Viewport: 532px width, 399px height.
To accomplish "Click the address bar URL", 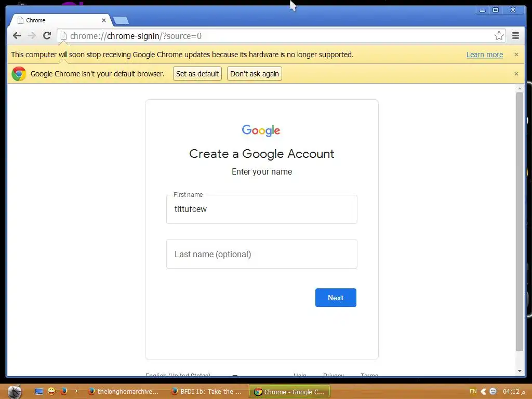I will [x=136, y=36].
